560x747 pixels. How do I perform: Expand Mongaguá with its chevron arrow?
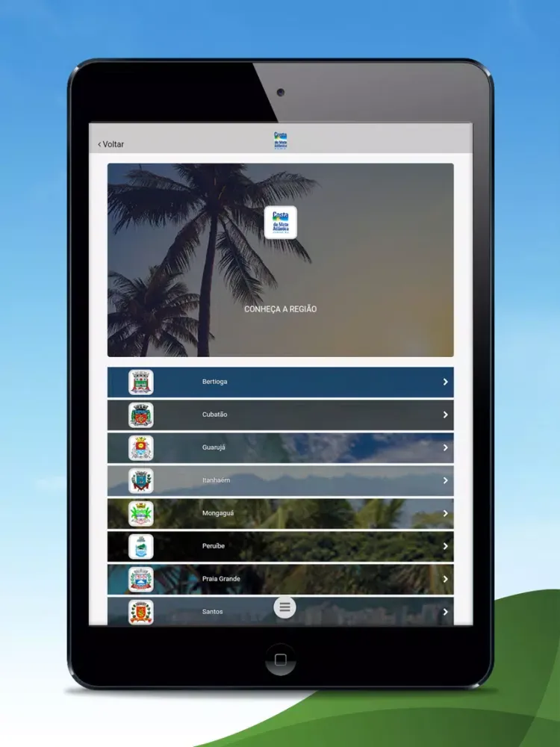445,513
